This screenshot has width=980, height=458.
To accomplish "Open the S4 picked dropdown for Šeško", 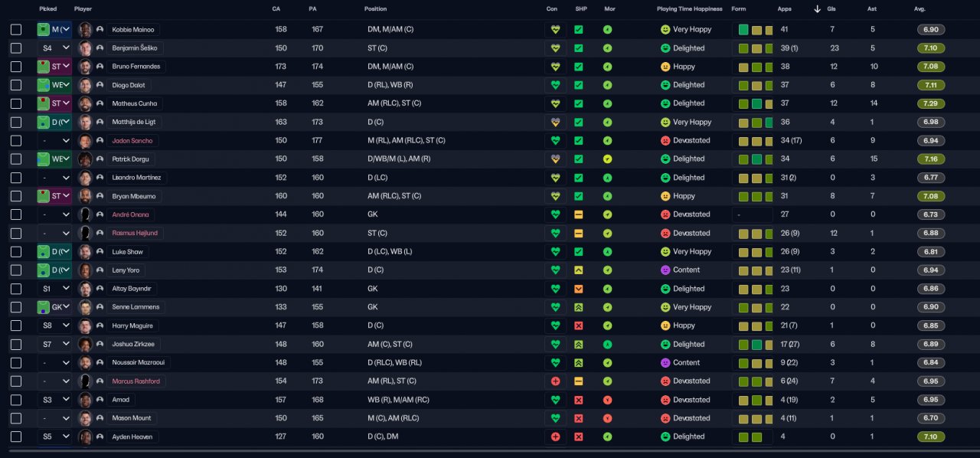I will (x=54, y=48).
